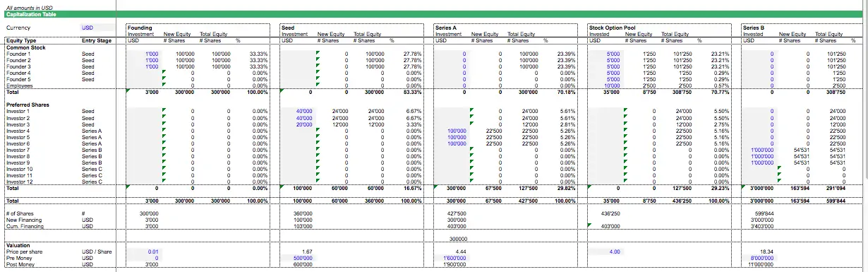Viewport: 868px width, 272px height.
Task: Select the Stock Option Pool 4.00 price cell
Action: [605, 252]
